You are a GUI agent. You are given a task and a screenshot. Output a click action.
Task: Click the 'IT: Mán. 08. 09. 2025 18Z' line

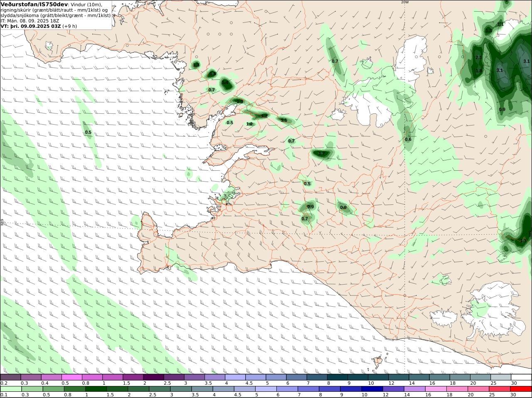30,20
